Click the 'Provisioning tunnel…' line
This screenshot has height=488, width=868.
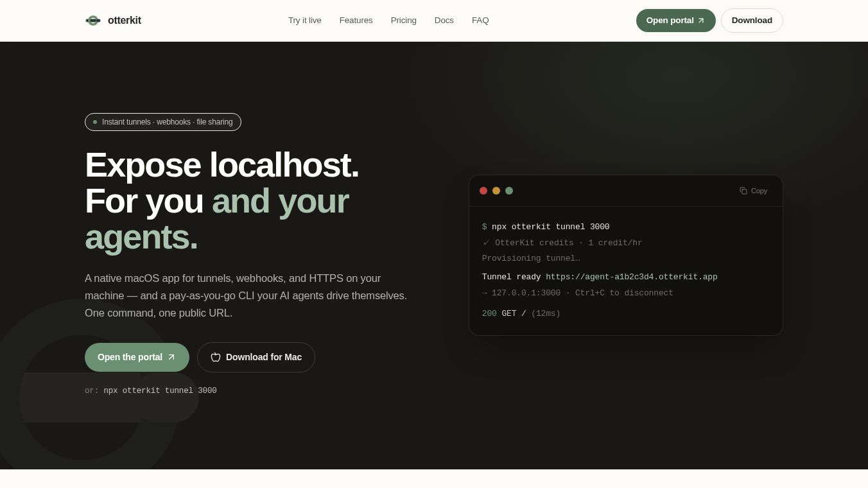click(x=531, y=259)
